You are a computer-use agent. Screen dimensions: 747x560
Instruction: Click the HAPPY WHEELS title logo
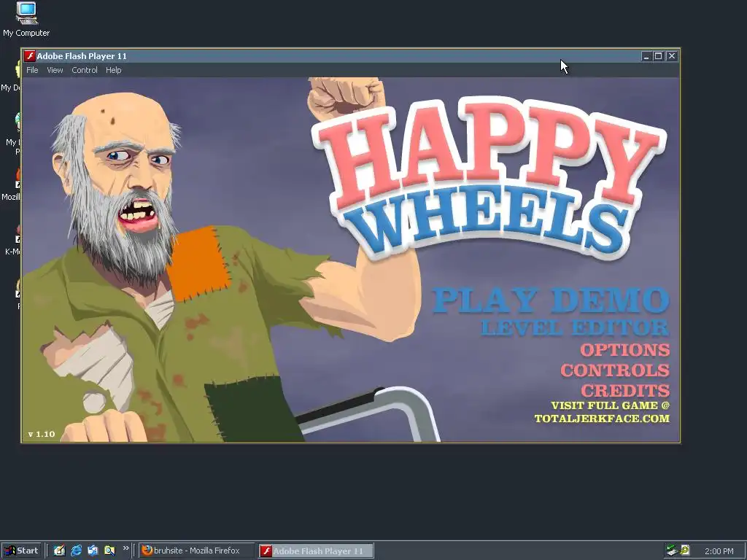coord(488,179)
